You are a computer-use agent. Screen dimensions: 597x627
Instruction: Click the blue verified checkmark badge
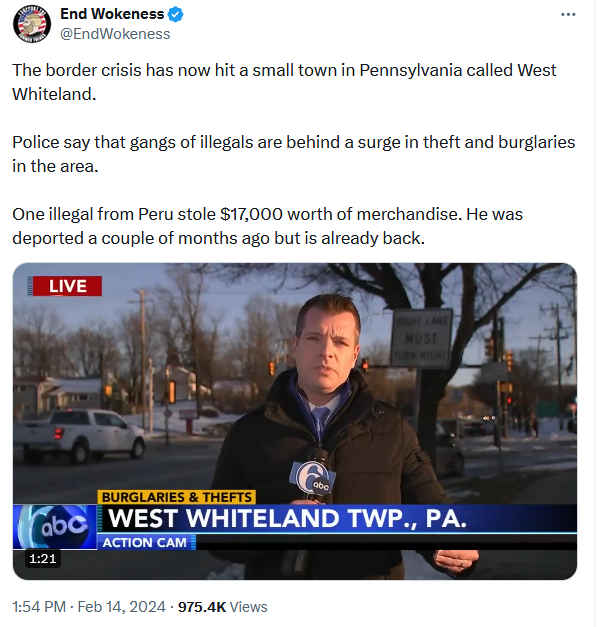(176, 14)
